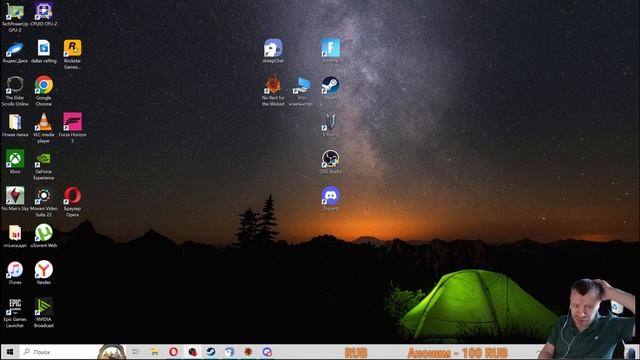Viewport: 640px width, 360px height.
Task: Open the TechPowerUp GPU-Z desktop shortcut
Action: (15, 17)
